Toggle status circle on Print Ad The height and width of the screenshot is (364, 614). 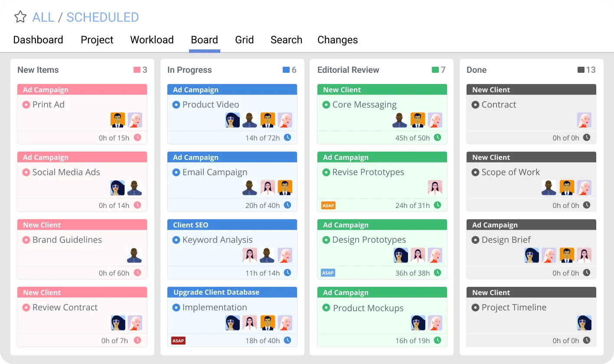point(26,104)
